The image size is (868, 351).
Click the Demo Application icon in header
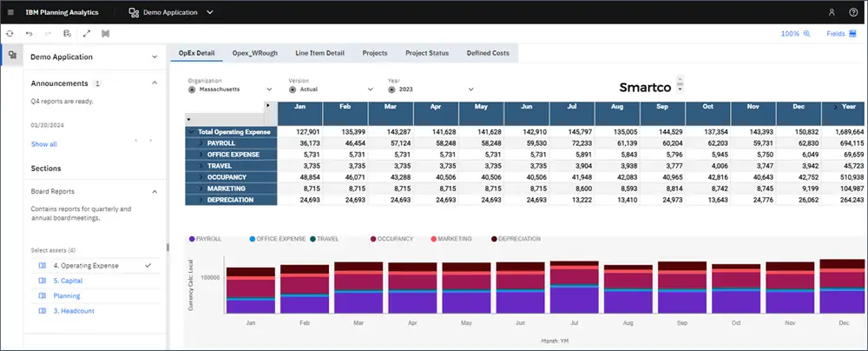(134, 12)
